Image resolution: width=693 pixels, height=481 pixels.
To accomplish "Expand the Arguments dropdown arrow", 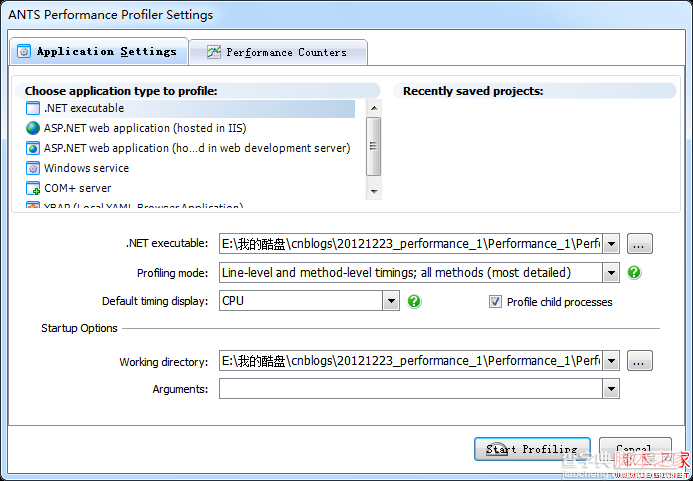I will 611,389.
